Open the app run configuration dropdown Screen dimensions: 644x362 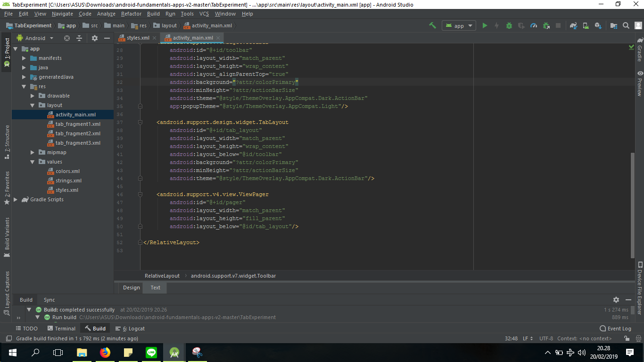(x=458, y=25)
